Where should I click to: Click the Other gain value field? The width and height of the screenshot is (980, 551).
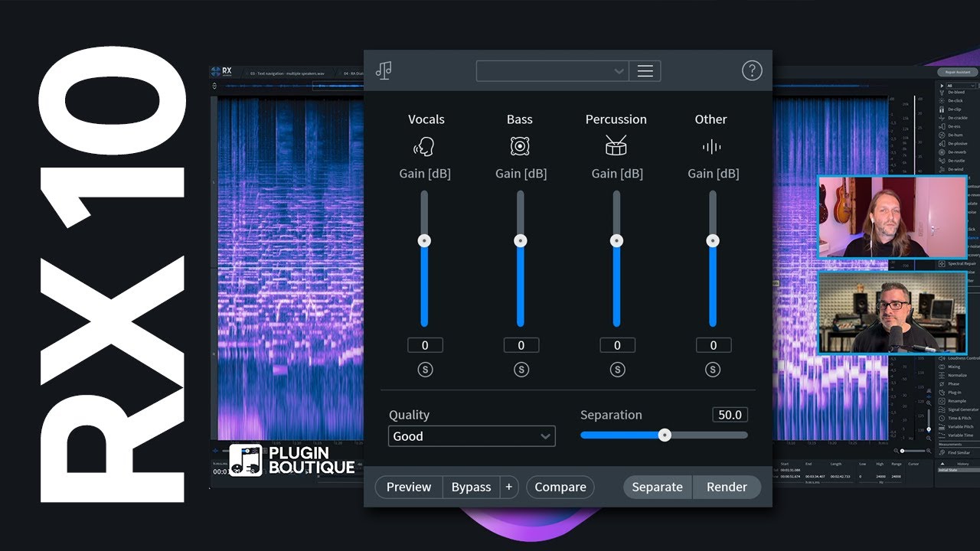tap(713, 345)
